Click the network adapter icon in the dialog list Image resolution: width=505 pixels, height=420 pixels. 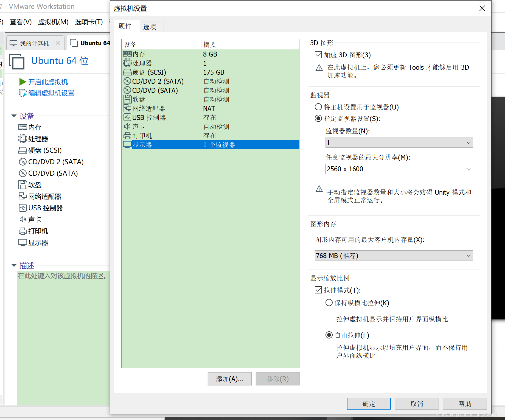pyautogui.click(x=127, y=108)
